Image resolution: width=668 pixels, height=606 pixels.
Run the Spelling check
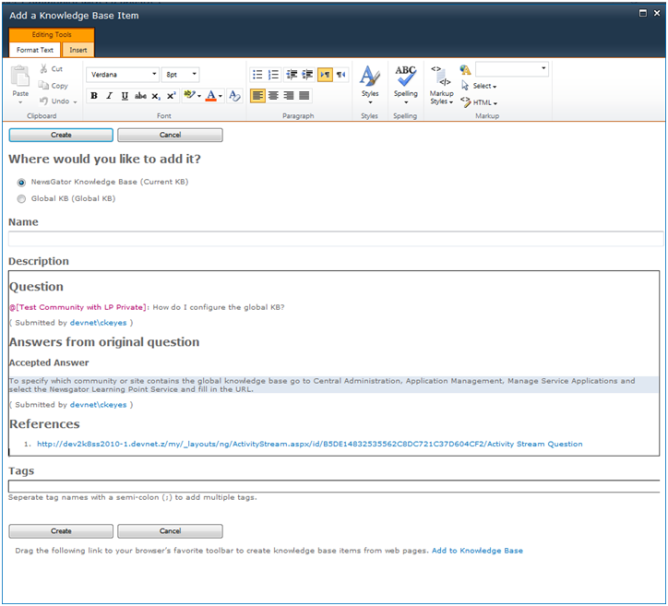[405, 84]
